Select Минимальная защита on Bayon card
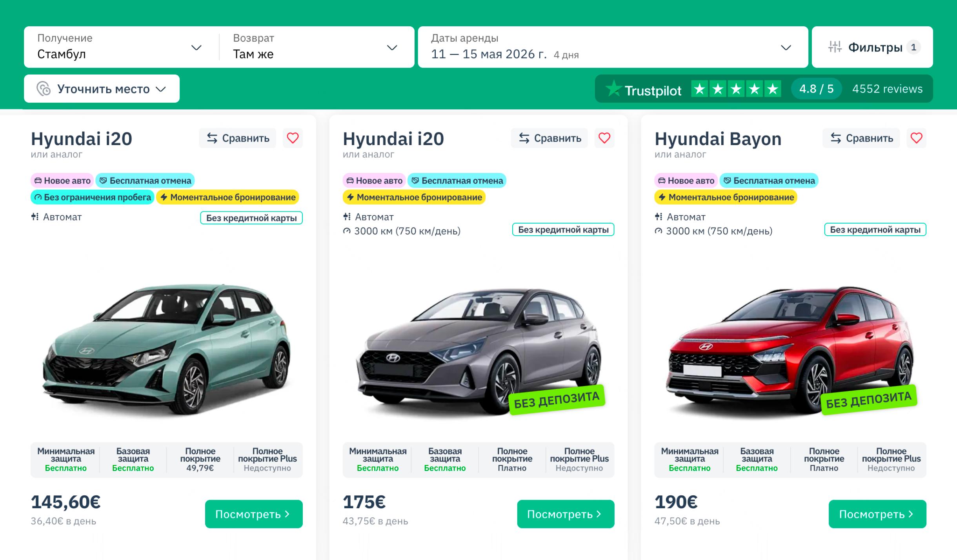The height and width of the screenshot is (560, 957). 690,459
